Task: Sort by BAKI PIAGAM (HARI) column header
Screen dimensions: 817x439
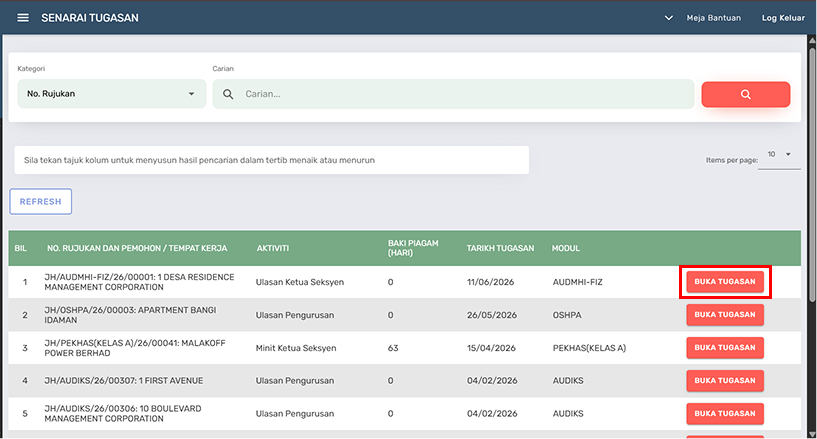Action: 413,248
